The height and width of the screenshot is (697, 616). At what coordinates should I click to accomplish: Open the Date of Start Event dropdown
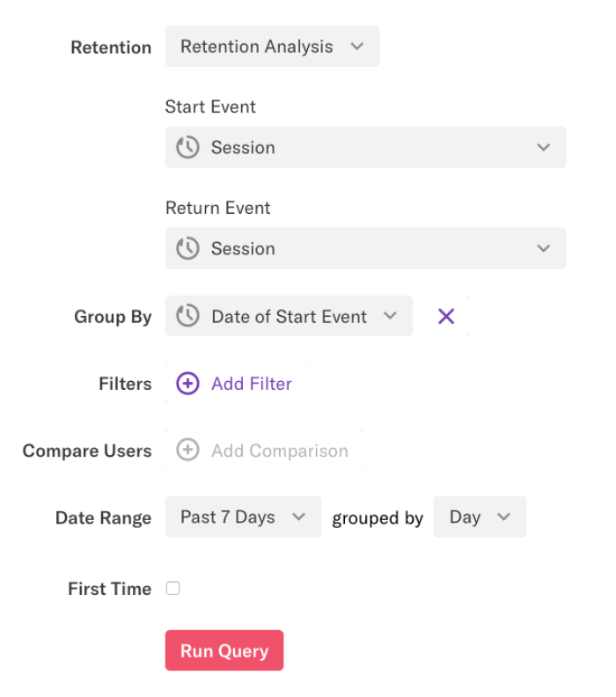289,316
